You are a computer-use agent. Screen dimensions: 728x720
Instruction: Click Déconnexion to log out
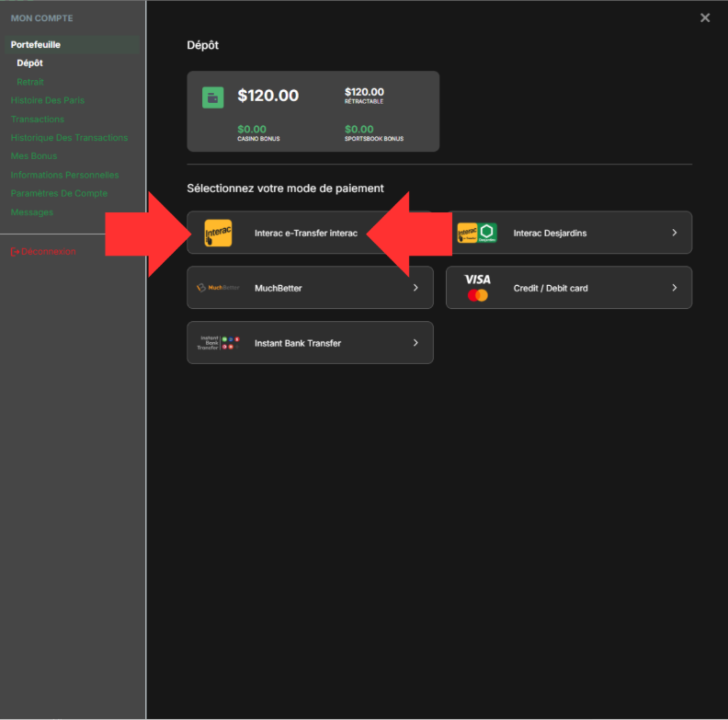43,252
